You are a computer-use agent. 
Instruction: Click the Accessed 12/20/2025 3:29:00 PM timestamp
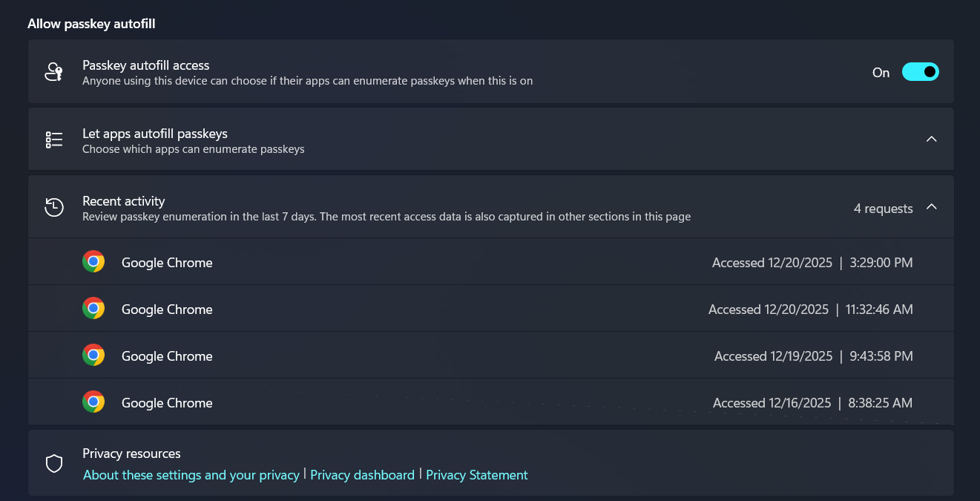coord(812,263)
